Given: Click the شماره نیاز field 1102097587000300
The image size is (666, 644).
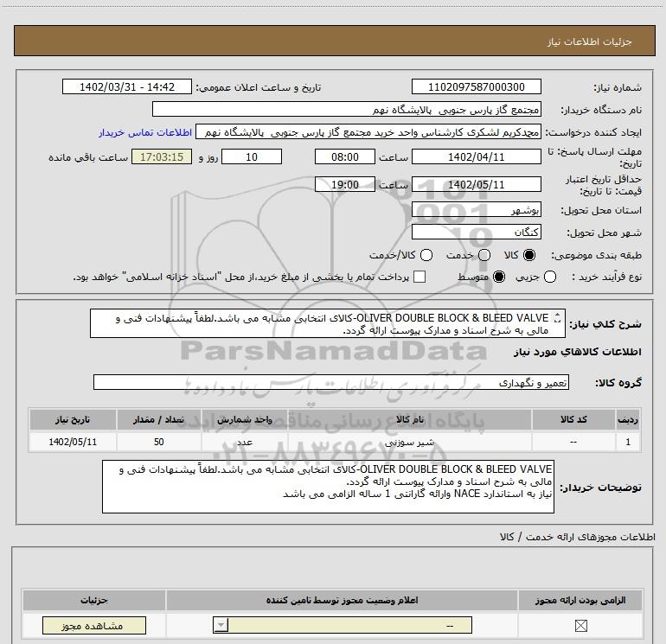Looking at the screenshot, I should point(476,86).
